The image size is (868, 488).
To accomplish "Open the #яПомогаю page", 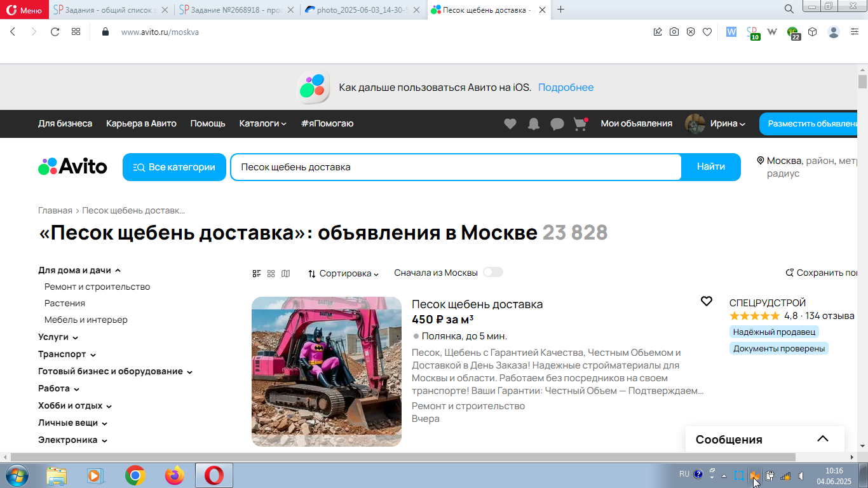I will (327, 123).
